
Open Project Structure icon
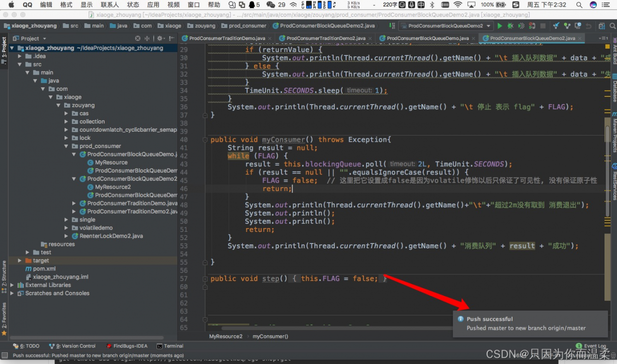[x=602, y=26]
